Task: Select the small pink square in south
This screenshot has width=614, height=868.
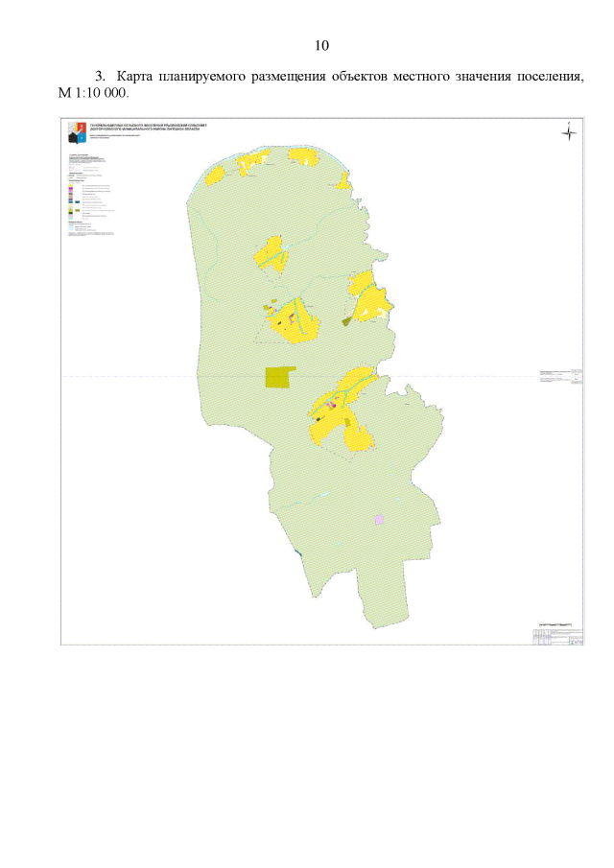Action: [x=379, y=519]
